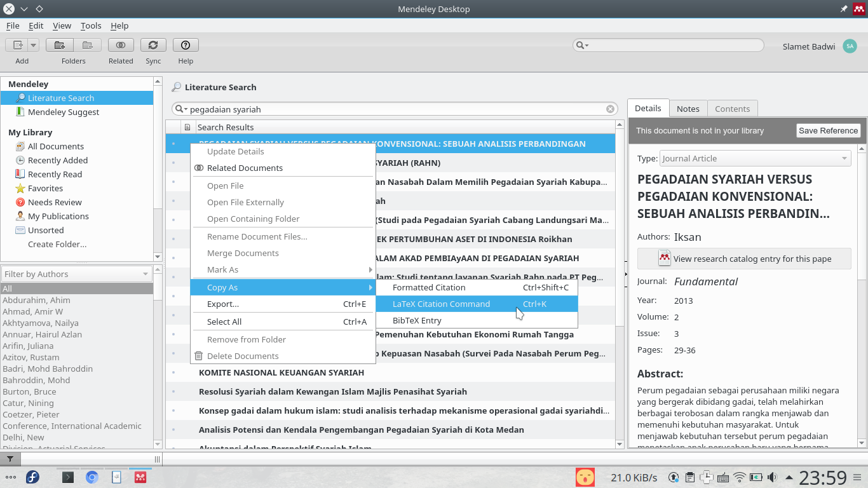Switch to Chromium browser in taskbar

point(92,477)
